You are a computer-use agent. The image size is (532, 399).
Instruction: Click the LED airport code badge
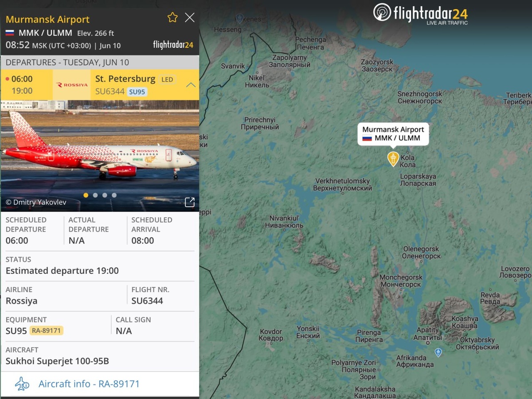(167, 80)
